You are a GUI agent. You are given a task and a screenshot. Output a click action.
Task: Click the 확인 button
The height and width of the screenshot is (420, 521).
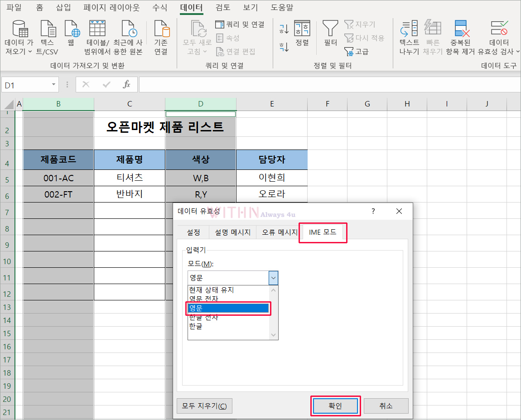tap(335, 406)
